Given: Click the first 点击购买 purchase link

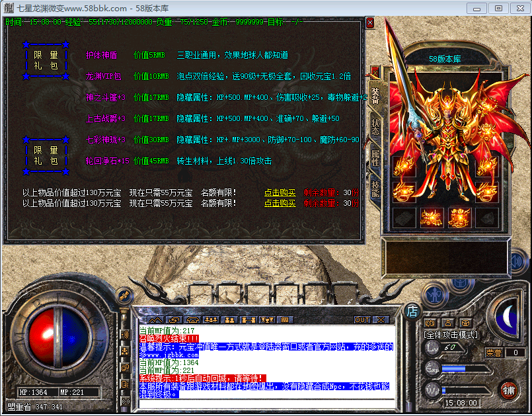Looking at the screenshot, I should click(280, 192).
